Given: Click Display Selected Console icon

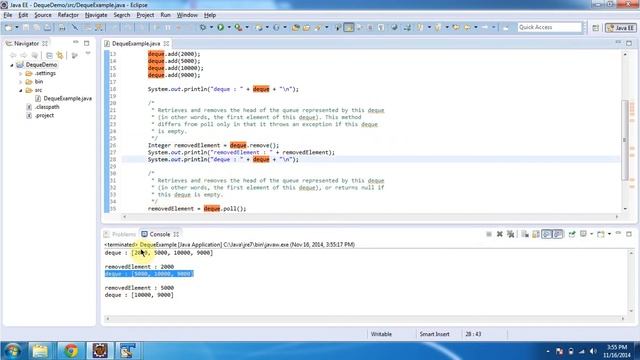Looking at the screenshot, I should click(583, 234).
